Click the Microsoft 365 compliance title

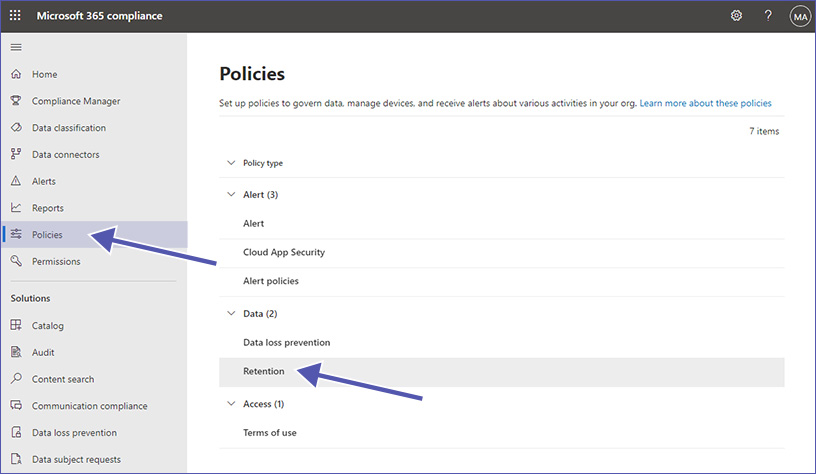(99, 16)
